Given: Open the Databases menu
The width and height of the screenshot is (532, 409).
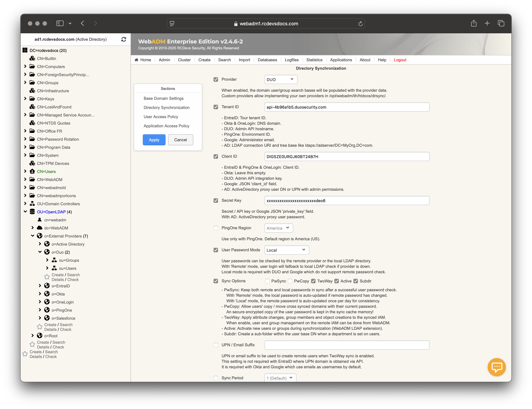Looking at the screenshot, I should pyautogui.click(x=267, y=60).
